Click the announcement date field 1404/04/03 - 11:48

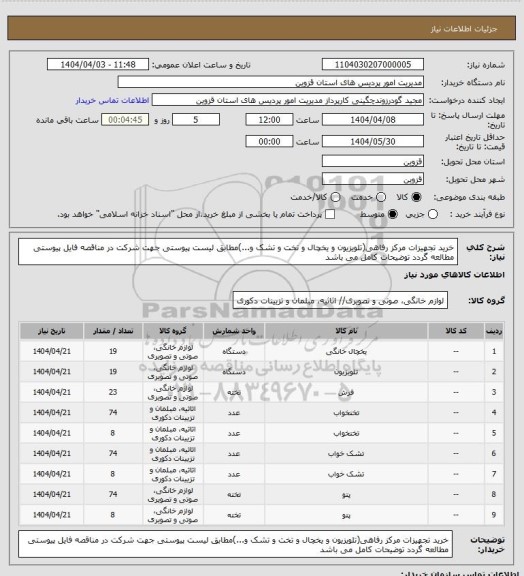coord(98,65)
